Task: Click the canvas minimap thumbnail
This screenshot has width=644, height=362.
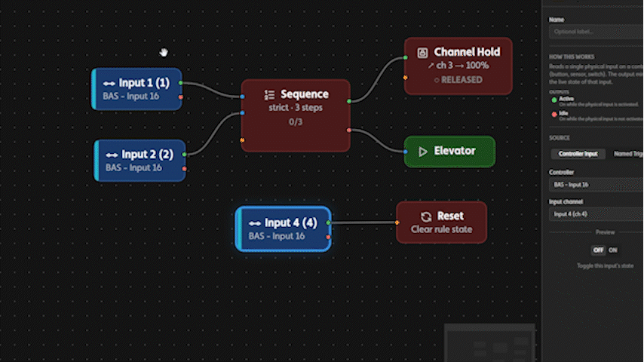Action: (x=489, y=343)
